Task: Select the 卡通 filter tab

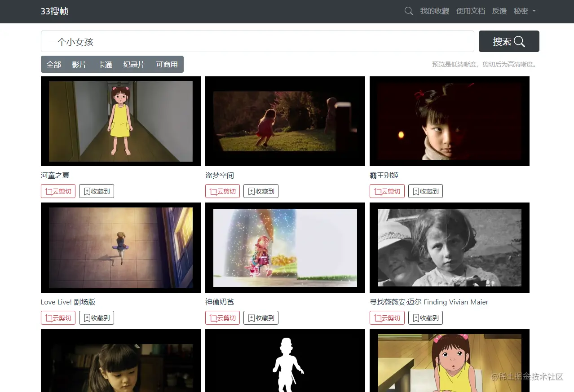Action: 105,64
